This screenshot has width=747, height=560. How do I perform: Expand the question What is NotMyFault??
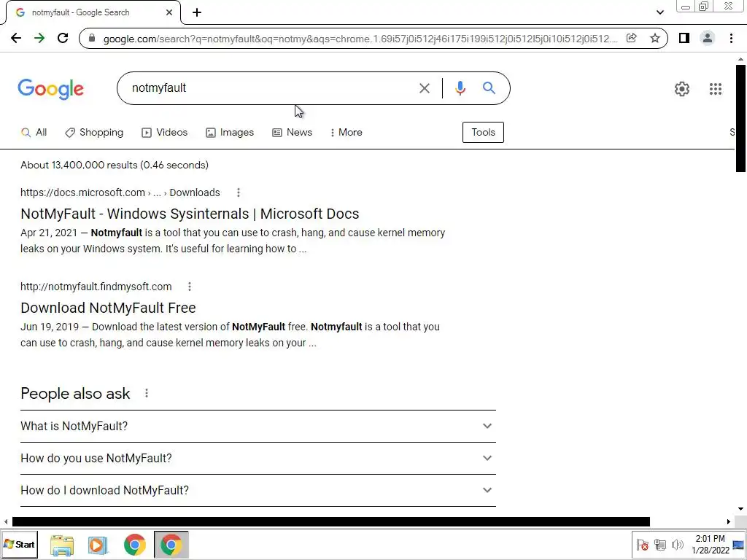coord(258,426)
